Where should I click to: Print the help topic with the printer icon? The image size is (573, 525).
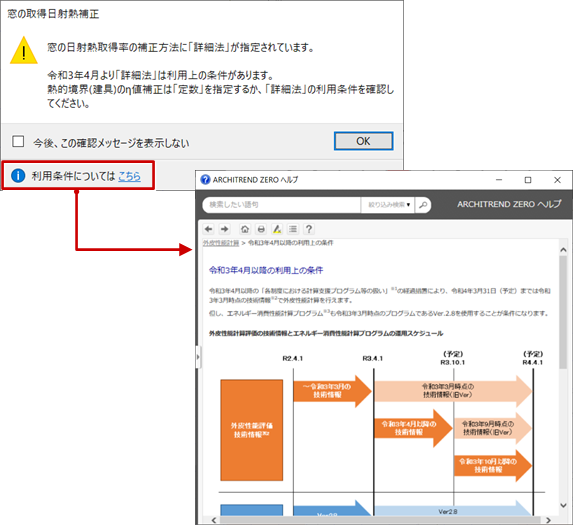click(261, 229)
